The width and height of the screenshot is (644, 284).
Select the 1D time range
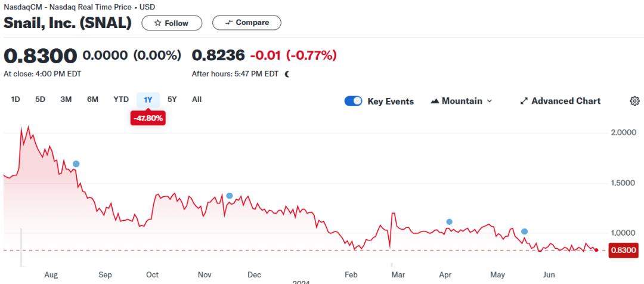[16, 100]
